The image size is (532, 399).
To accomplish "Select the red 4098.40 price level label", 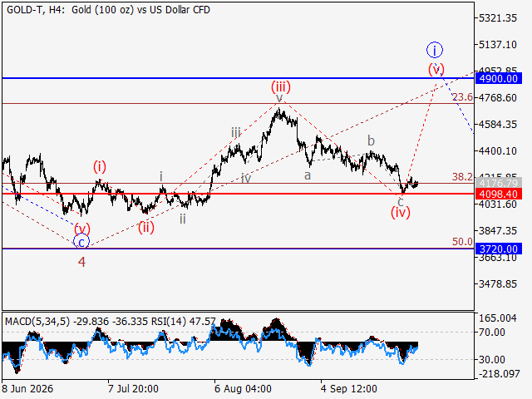I will click(x=499, y=194).
